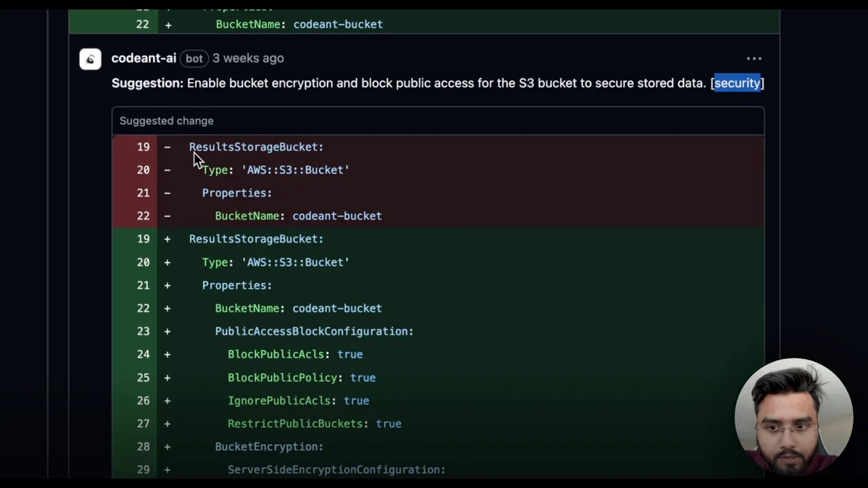Click the PublicAccessBlockConfiguration line

point(438,331)
